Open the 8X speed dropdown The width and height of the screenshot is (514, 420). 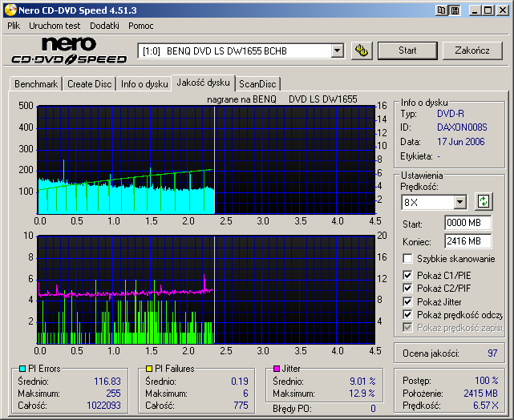pos(460,202)
